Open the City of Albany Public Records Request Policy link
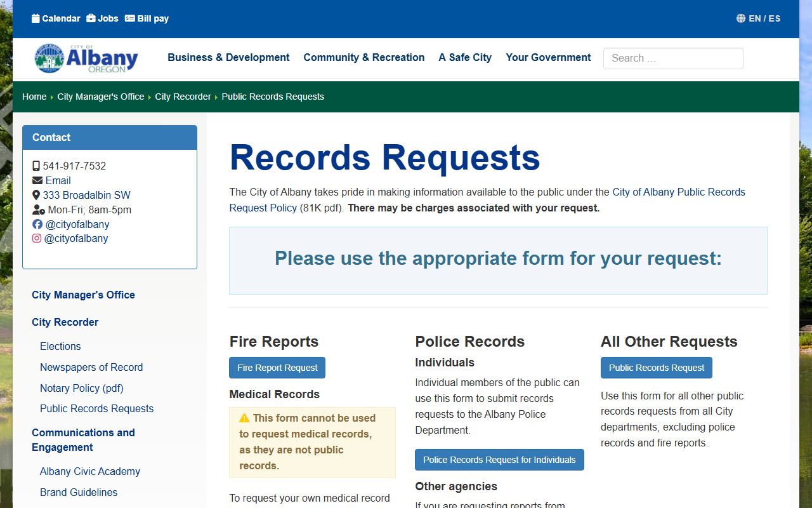Screen dimensions: 812x508 [487, 199]
